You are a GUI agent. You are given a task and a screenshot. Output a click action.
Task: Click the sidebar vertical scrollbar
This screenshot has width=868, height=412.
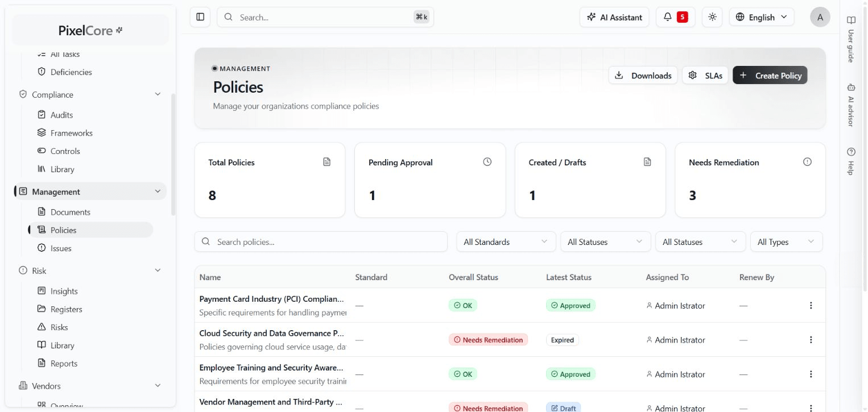click(173, 155)
